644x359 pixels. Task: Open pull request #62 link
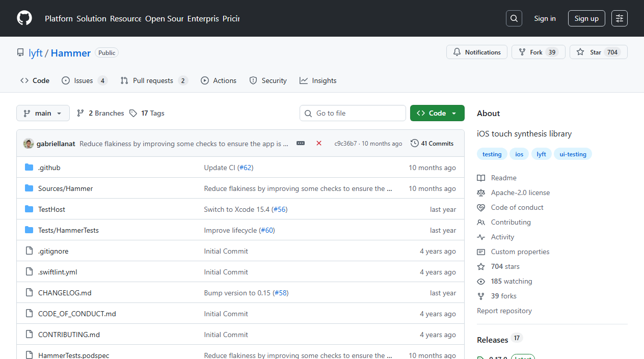click(x=246, y=168)
